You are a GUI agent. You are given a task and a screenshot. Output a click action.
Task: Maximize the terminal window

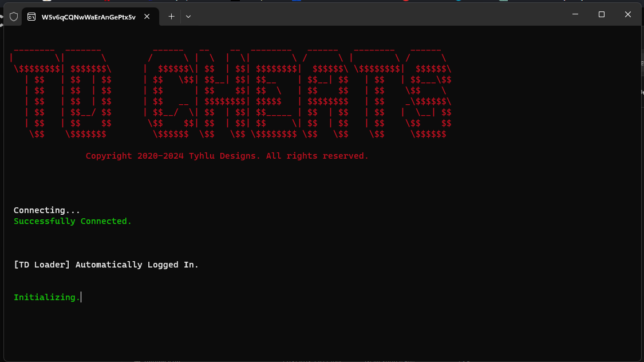[602, 14]
